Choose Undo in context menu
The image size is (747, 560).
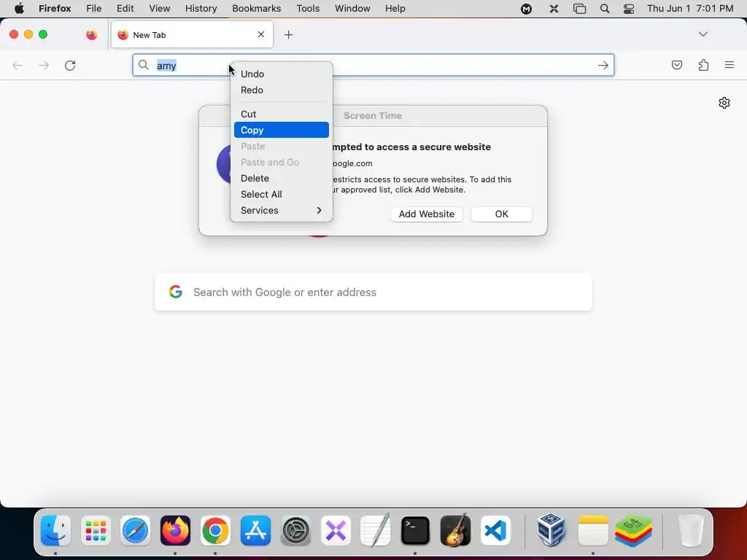click(x=281, y=74)
